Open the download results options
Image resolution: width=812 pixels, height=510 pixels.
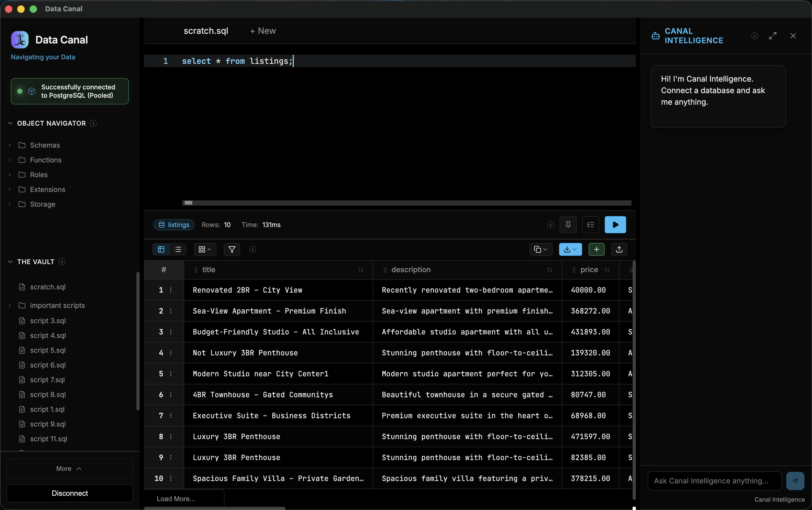(x=570, y=249)
